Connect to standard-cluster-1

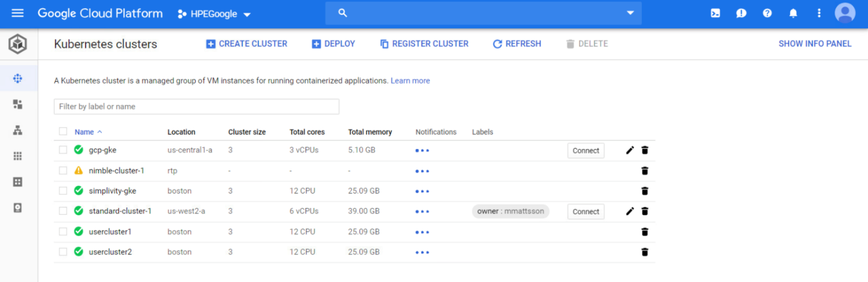click(586, 212)
